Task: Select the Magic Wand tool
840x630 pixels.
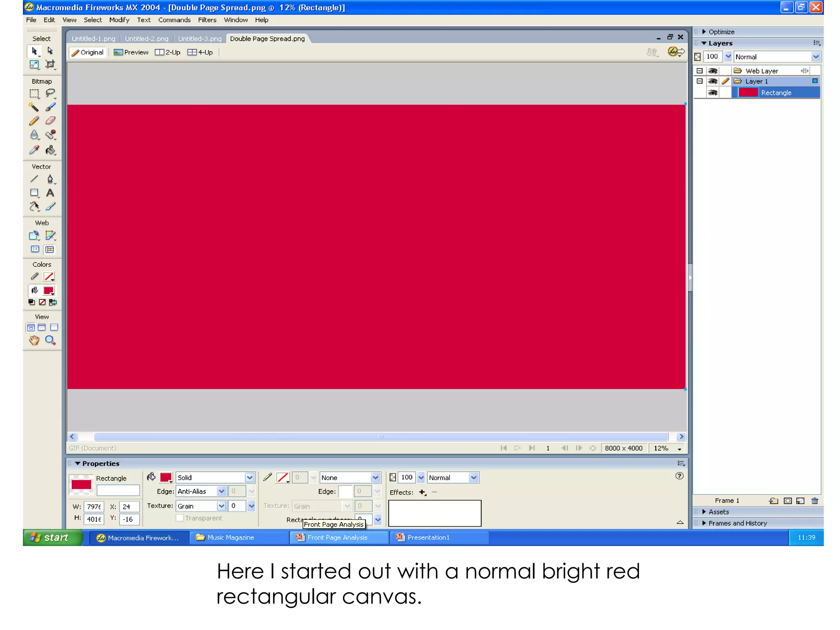Action: click(x=34, y=107)
